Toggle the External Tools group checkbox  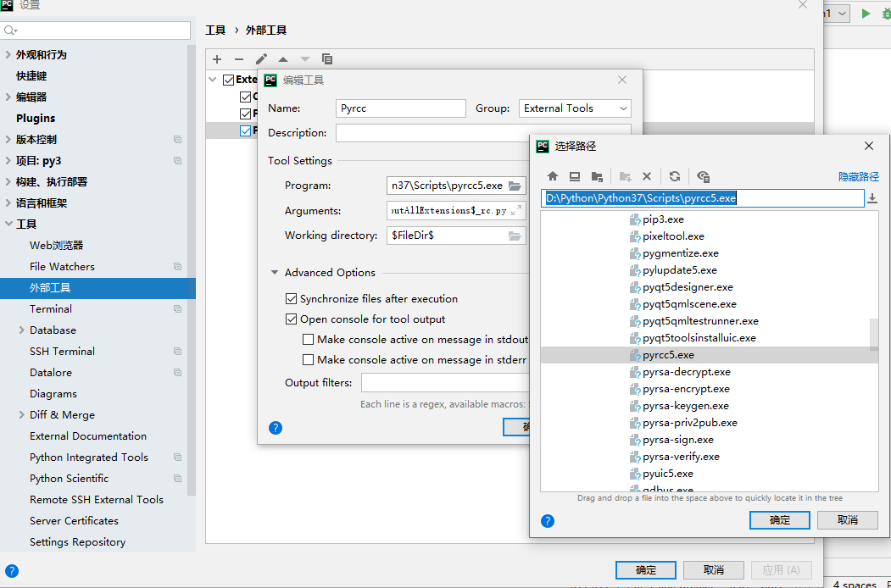point(228,80)
